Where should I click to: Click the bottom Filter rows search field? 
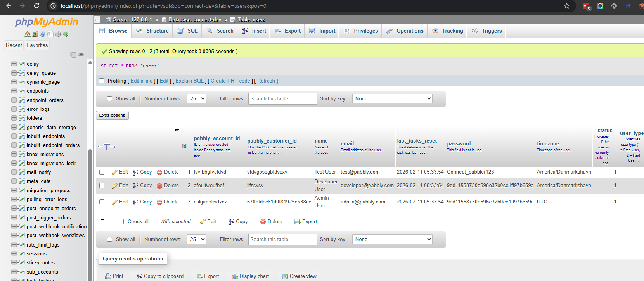(282, 240)
